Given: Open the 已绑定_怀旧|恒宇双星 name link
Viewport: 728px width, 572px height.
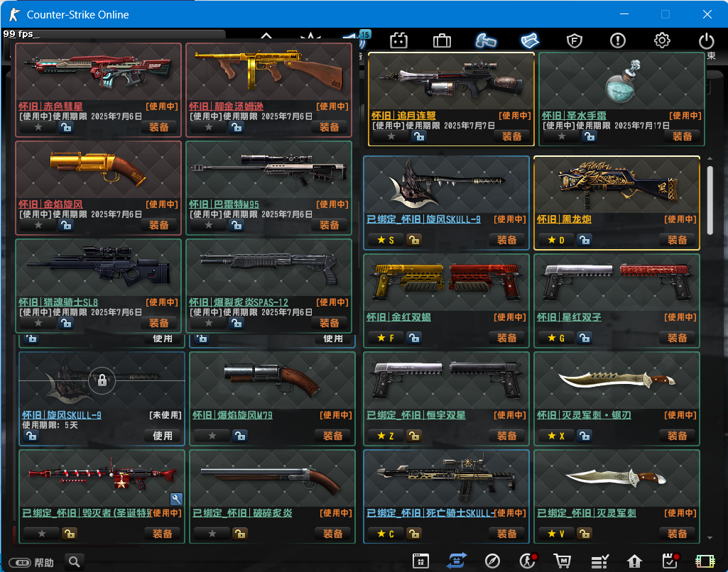Looking at the screenshot, I should pos(416,414).
